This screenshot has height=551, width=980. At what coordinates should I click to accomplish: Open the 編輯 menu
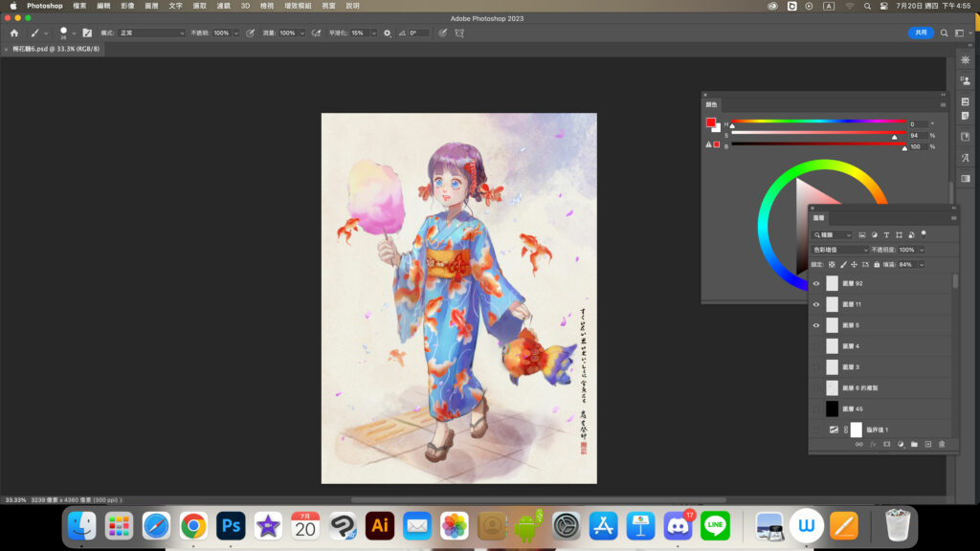point(103,6)
